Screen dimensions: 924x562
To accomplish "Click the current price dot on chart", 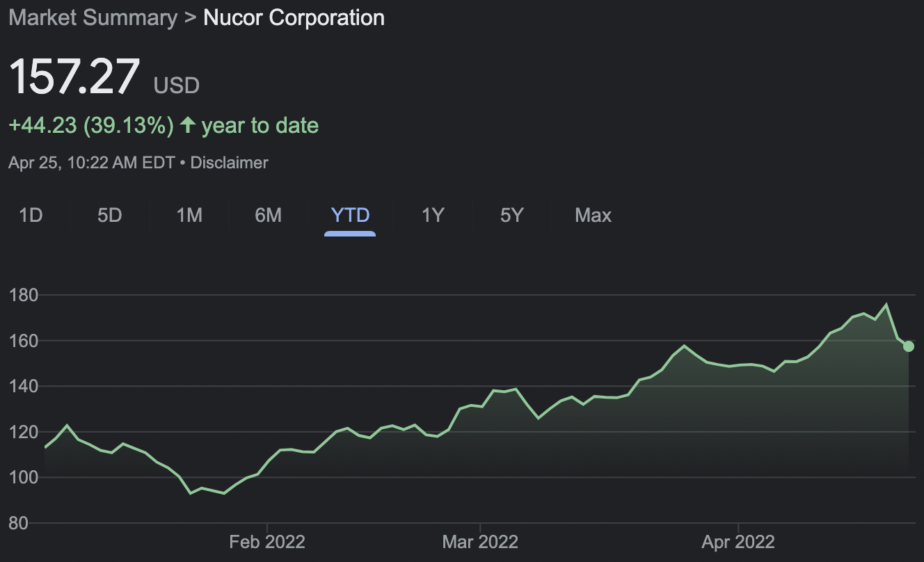I will pyautogui.click(x=909, y=346).
